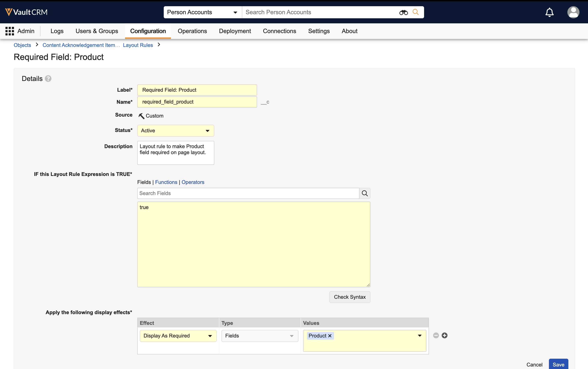Open the Users & Groups tab
The height and width of the screenshot is (369, 588).
coord(96,31)
